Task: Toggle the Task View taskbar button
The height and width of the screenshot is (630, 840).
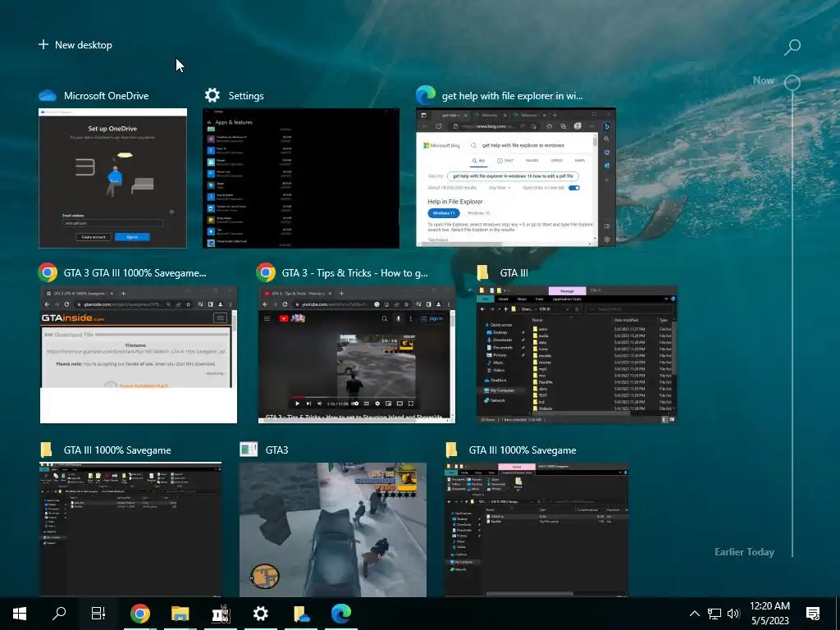Action: click(98, 614)
